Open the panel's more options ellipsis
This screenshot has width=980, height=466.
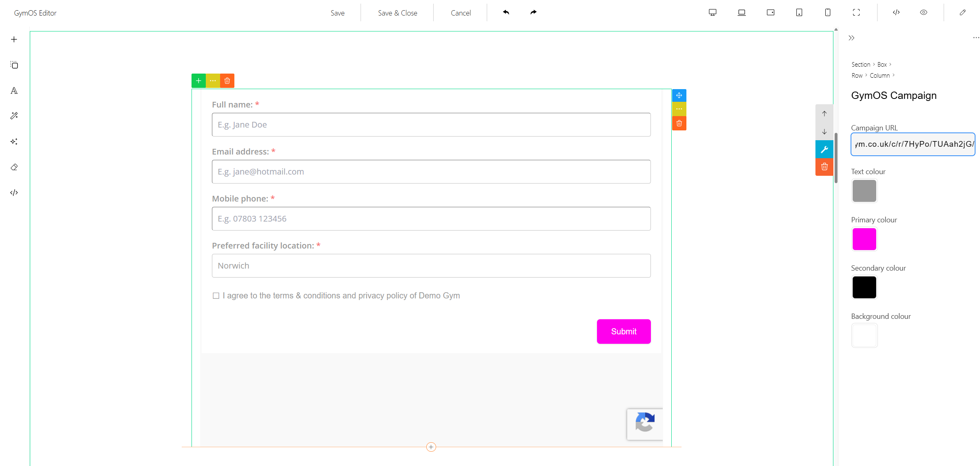pos(976,38)
